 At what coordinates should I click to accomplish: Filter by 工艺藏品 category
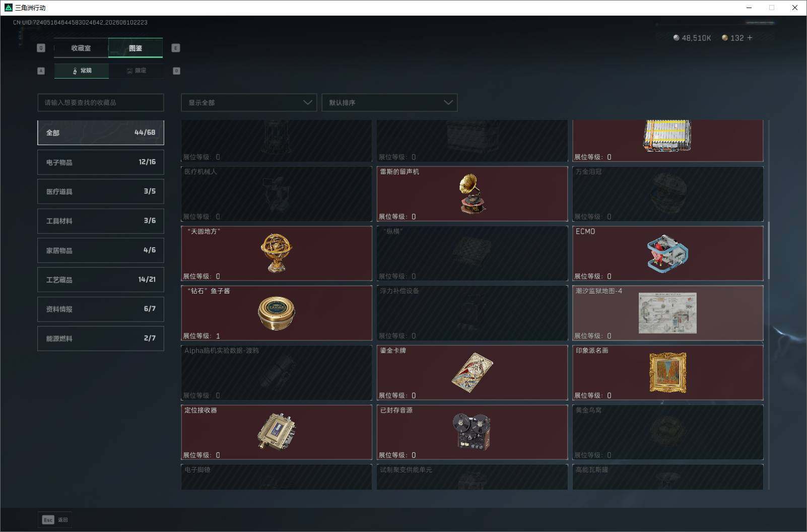(101, 280)
